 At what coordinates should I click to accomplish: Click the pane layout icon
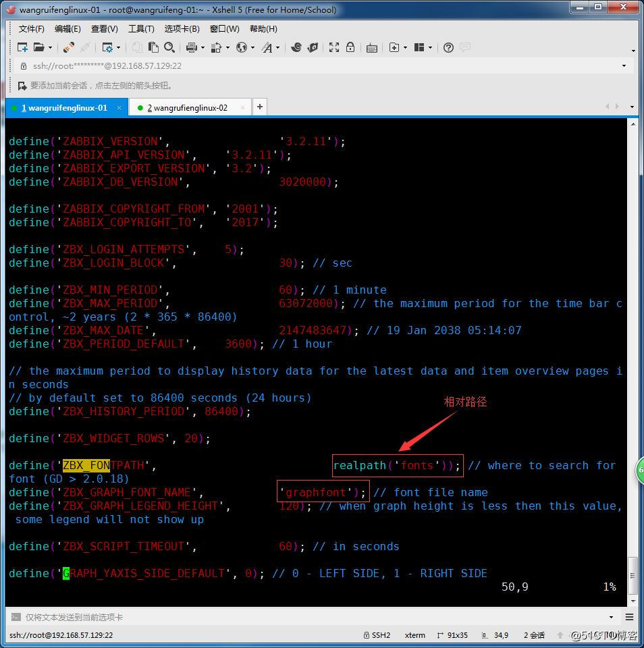coord(419,47)
